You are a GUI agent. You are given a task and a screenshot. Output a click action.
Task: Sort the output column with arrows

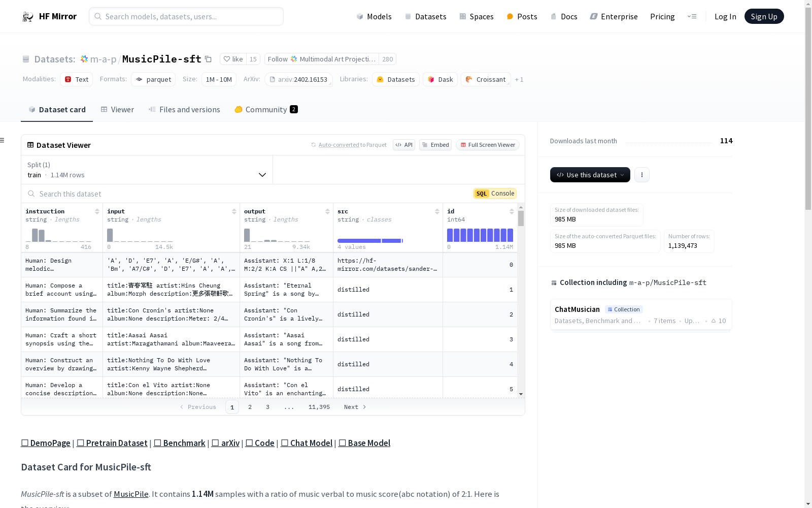pyautogui.click(x=327, y=211)
